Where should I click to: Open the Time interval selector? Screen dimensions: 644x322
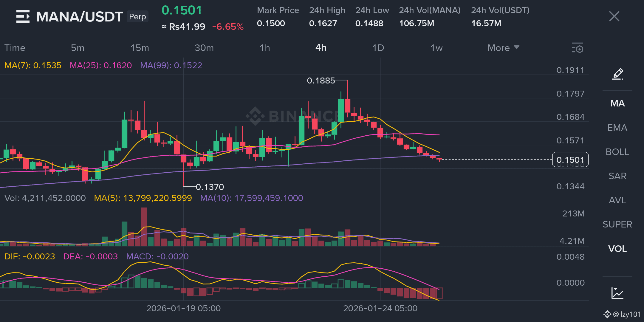click(15, 48)
